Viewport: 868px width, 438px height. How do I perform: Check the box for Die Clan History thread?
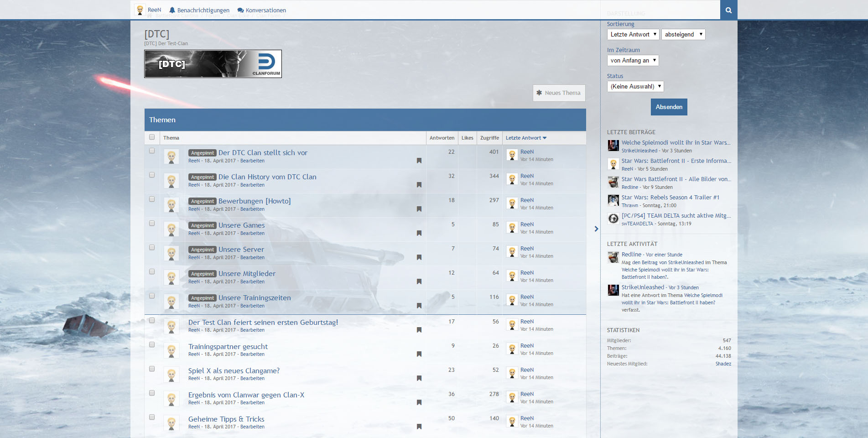click(x=152, y=175)
